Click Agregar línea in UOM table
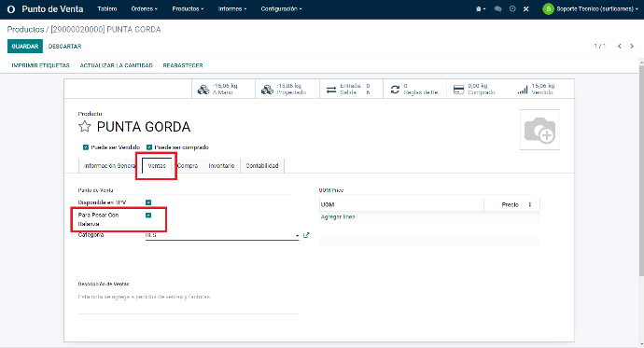Viewport: 644px width, 348px height. point(338,216)
